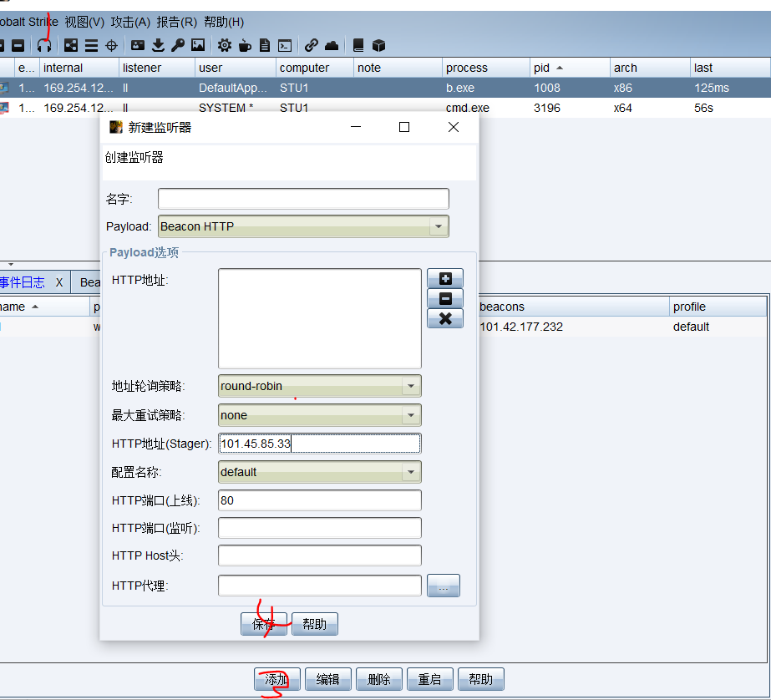
Task: Click the gear Windows executable generator icon
Action: pyautogui.click(x=224, y=46)
